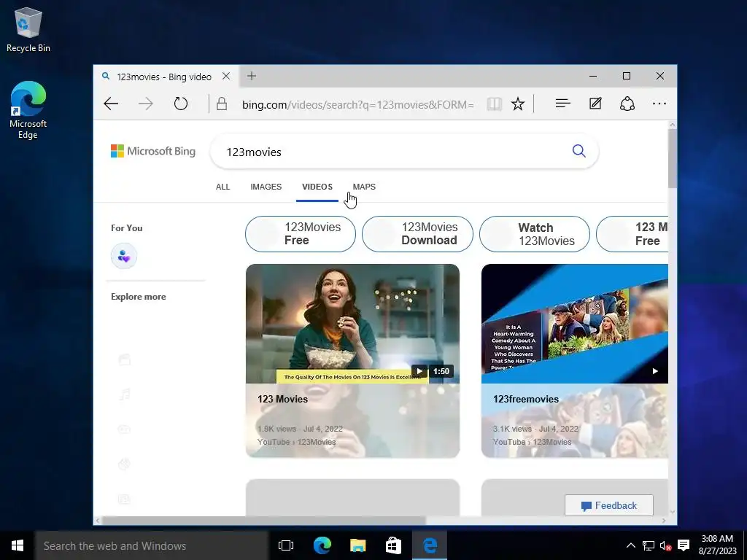Open the 123 Movies video title
747x560 pixels.
(x=282, y=399)
